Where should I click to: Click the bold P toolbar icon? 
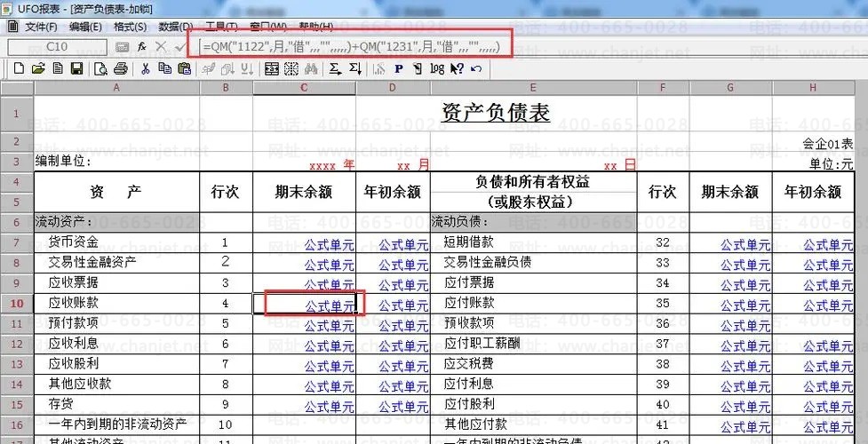[398, 68]
